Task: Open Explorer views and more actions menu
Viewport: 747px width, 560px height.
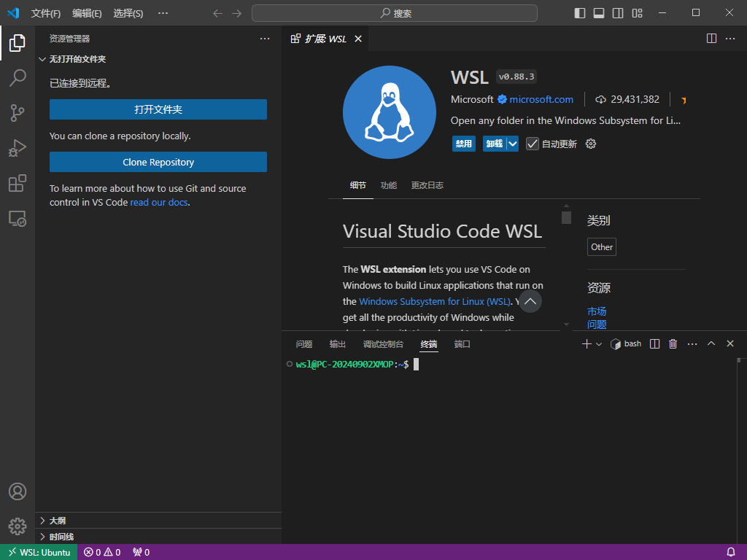Action: pyautogui.click(x=265, y=39)
